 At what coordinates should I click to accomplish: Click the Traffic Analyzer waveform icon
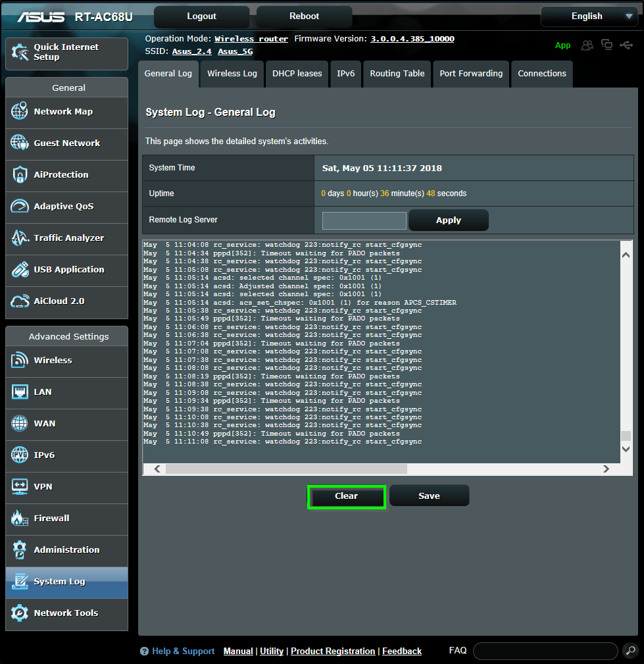20,238
